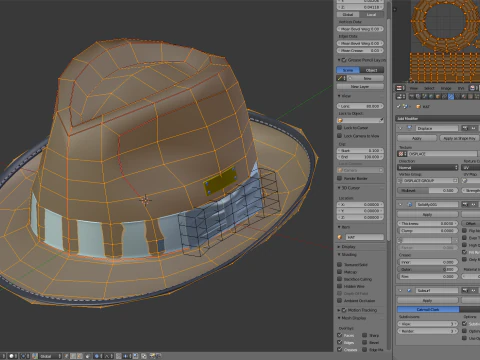Open the Object tab in Properties editor
480x360 pixels.
438,96
